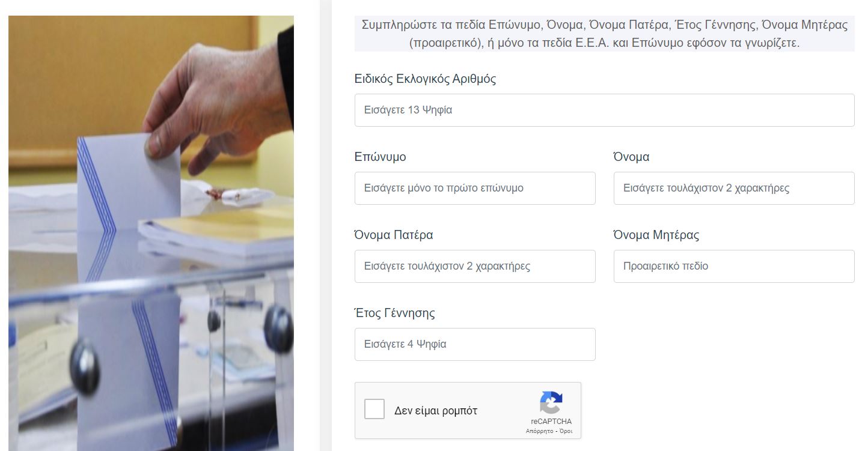Click into the Επώνυμο surname field

coord(475,189)
